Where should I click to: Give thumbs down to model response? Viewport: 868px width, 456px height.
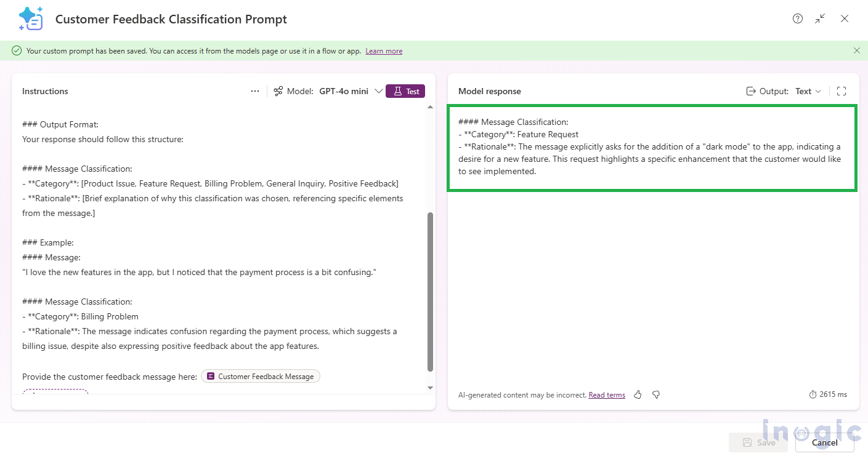[656, 394]
